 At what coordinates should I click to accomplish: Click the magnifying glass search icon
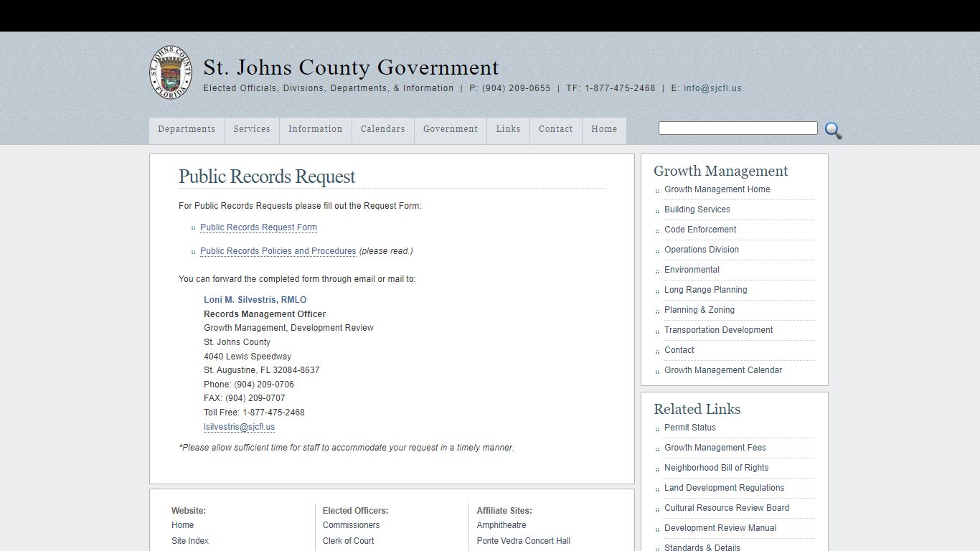(x=833, y=130)
